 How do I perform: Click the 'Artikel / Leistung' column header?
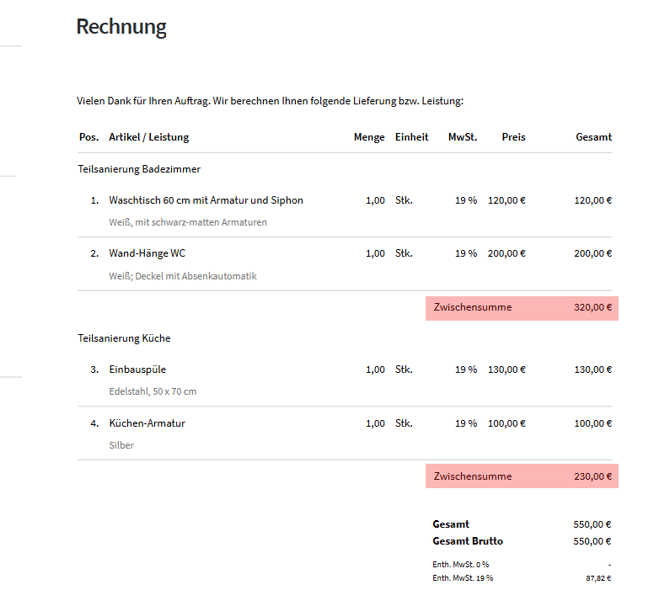click(149, 137)
